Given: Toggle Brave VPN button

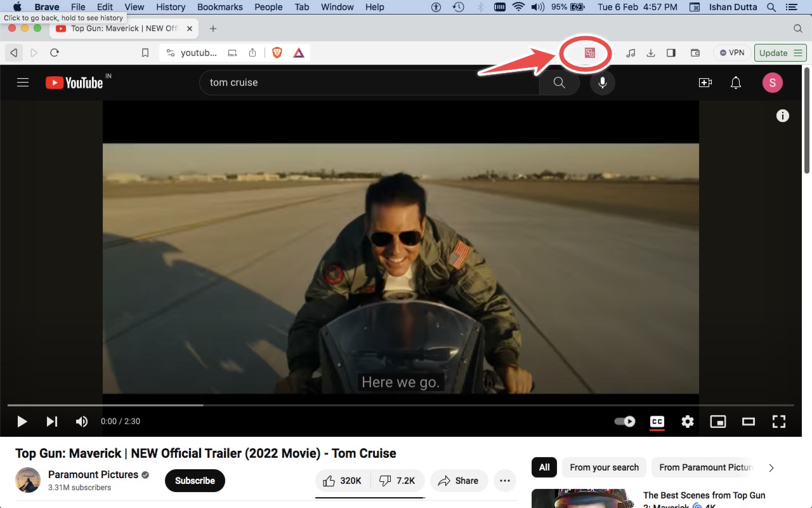Looking at the screenshot, I should [732, 53].
